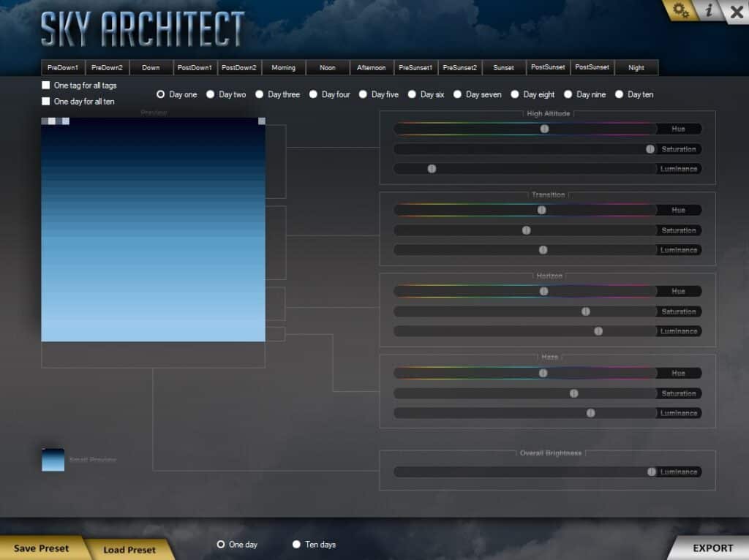Screen dimensions: 749x560
Task: Go to the PreDown1 tab
Action: [63, 68]
